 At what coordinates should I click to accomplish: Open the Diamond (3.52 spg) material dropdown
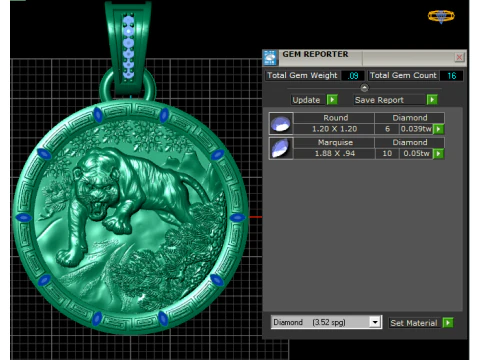326,322
